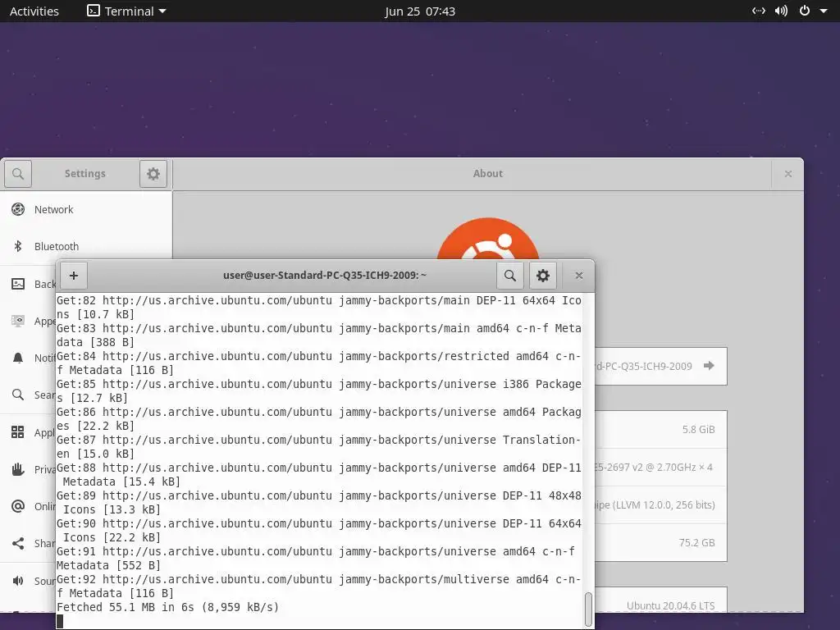
Task: Select Network in Settings sidebar
Action: tap(85, 209)
